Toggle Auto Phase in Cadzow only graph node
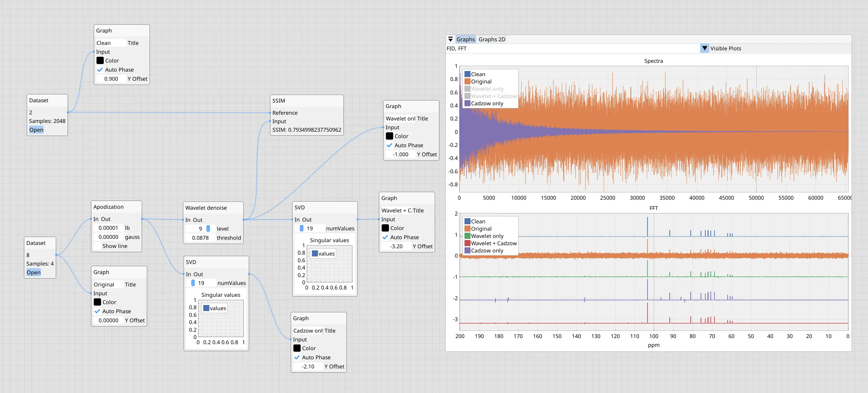This screenshot has width=868, height=393. pos(297,357)
